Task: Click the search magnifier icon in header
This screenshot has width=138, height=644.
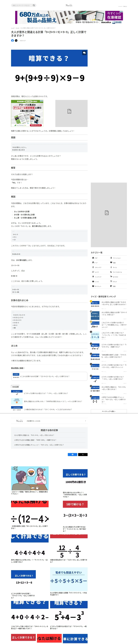Action: point(34,5)
